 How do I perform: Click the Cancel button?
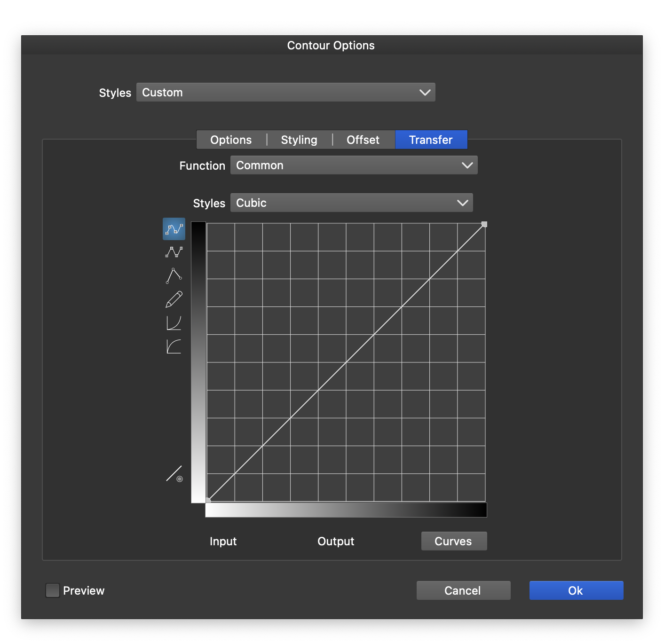(x=463, y=590)
